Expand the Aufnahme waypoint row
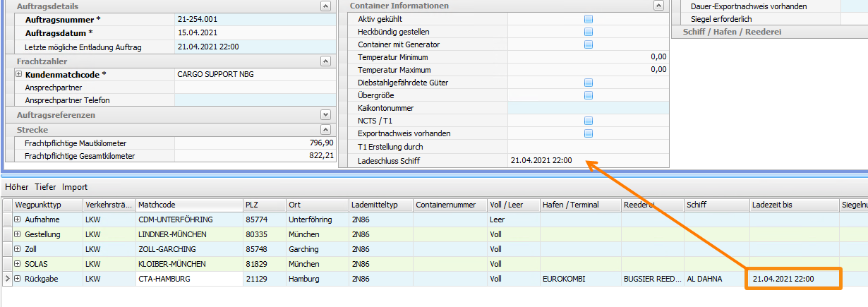The width and height of the screenshot is (868, 307). point(18,219)
